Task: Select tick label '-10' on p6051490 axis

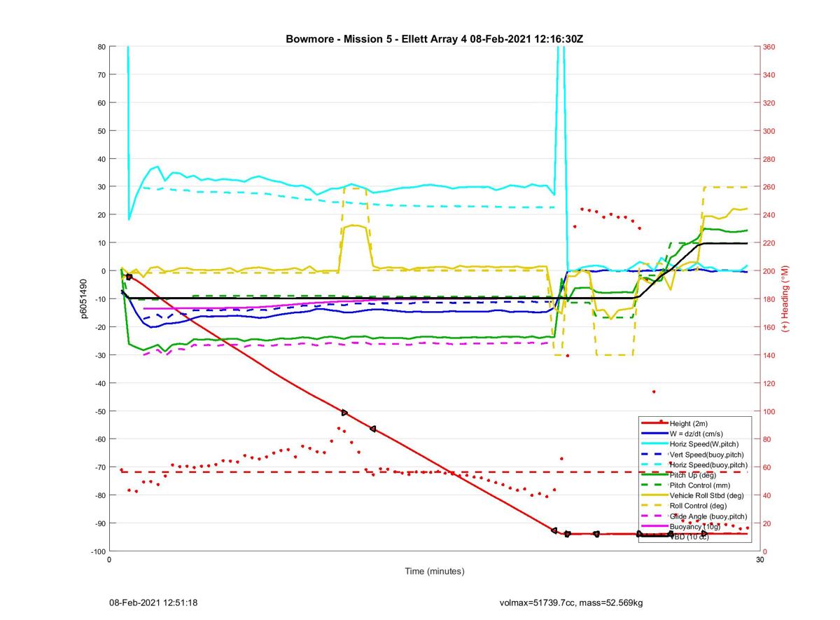Action: tap(99, 299)
